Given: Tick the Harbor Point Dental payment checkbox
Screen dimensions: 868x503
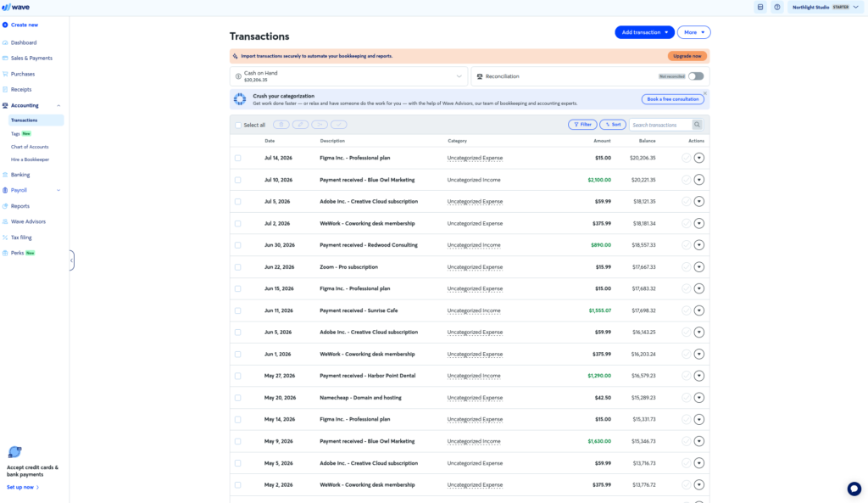Looking at the screenshot, I should tap(238, 376).
